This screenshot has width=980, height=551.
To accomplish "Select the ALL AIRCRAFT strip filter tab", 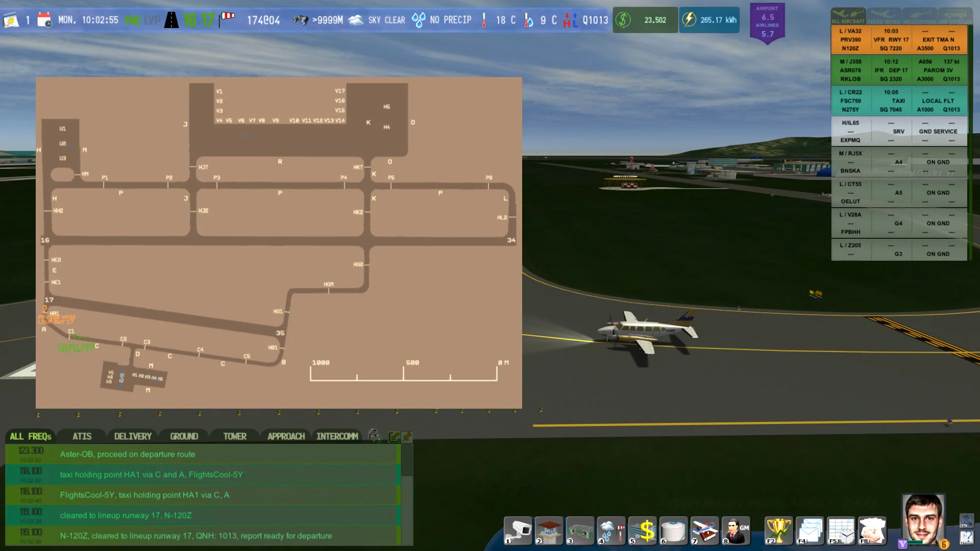I will pos(848,16).
